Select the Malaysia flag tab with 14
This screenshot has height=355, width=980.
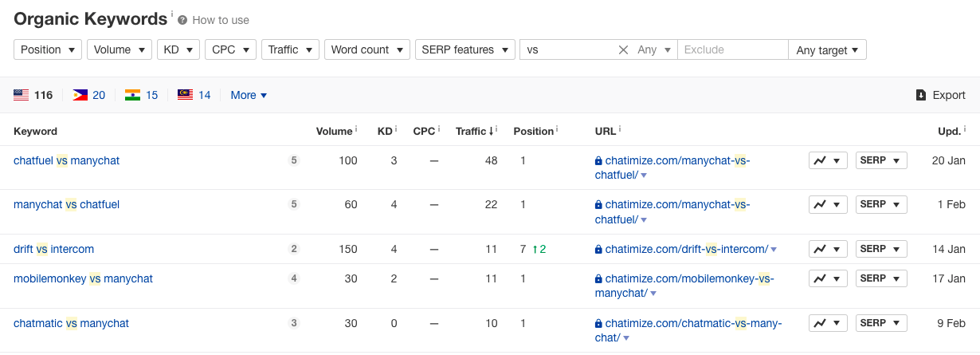[194, 95]
